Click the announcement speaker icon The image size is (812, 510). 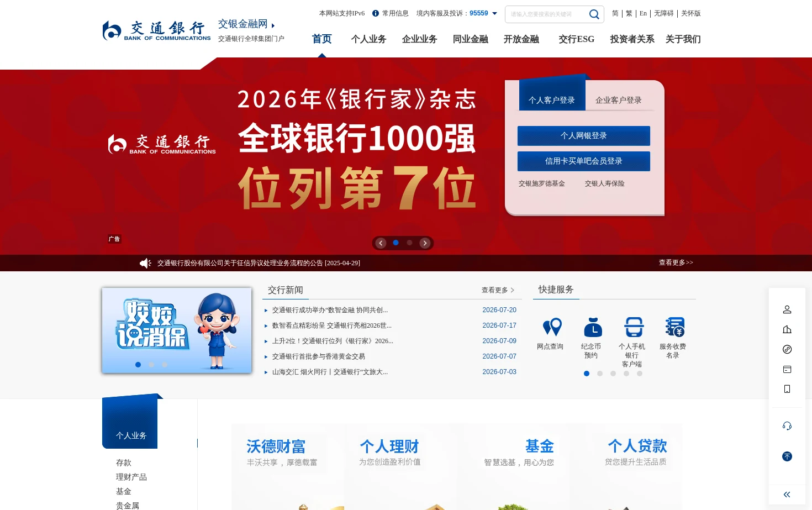tap(145, 263)
